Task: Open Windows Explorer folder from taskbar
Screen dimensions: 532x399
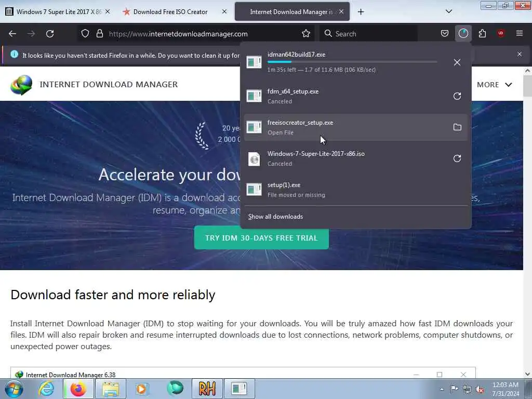Action: 110,389
